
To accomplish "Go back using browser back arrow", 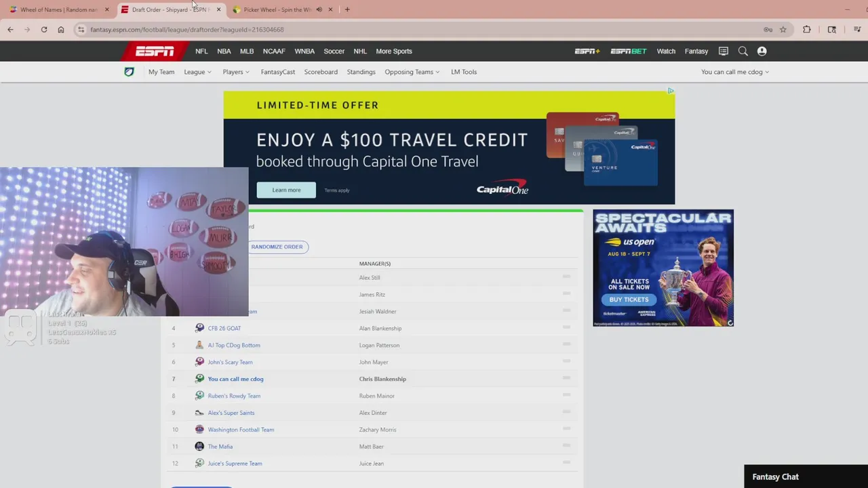I will point(10,29).
